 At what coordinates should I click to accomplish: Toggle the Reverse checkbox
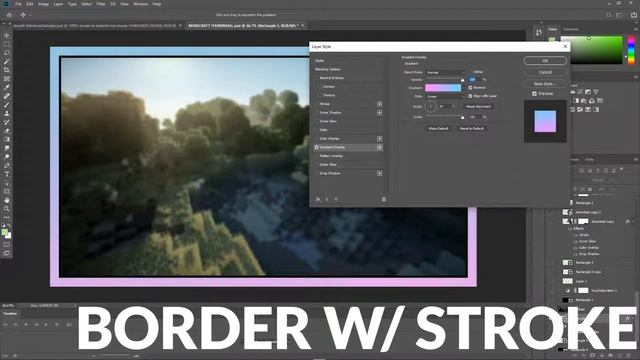point(470,88)
